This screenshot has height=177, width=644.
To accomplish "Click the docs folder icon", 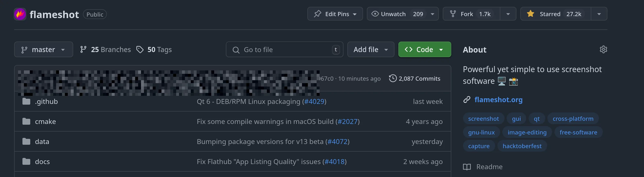I will pos(26,161).
